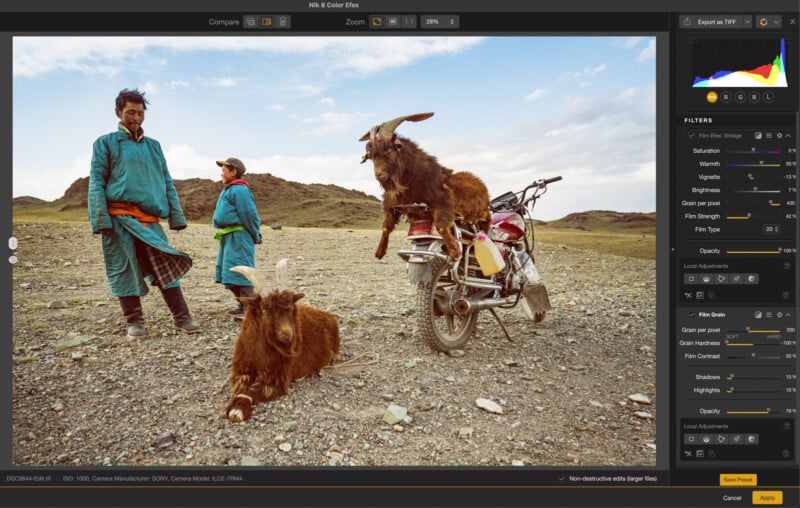Open the Film Efex Vintage presets list icon

point(768,135)
